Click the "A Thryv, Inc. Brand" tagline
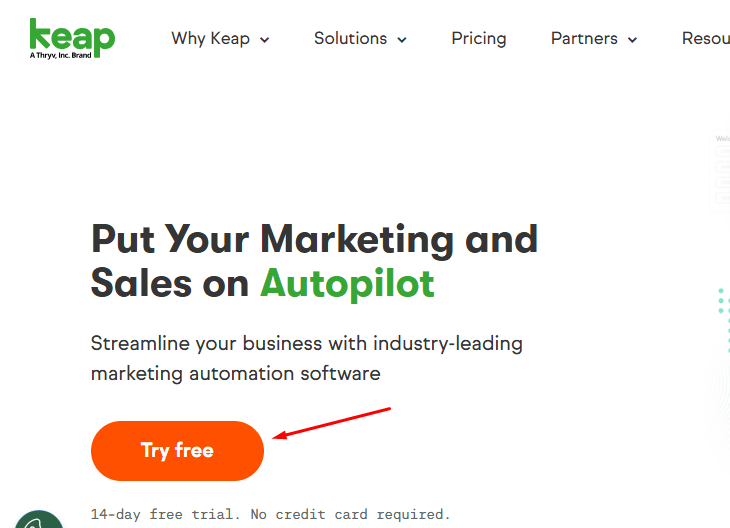Viewport: 730px width, 528px height. (x=59, y=56)
